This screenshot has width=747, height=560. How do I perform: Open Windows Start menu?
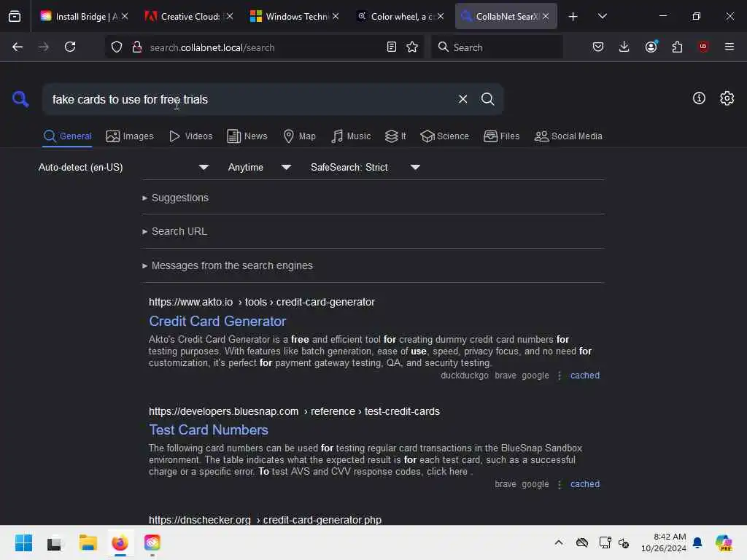point(23,542)
